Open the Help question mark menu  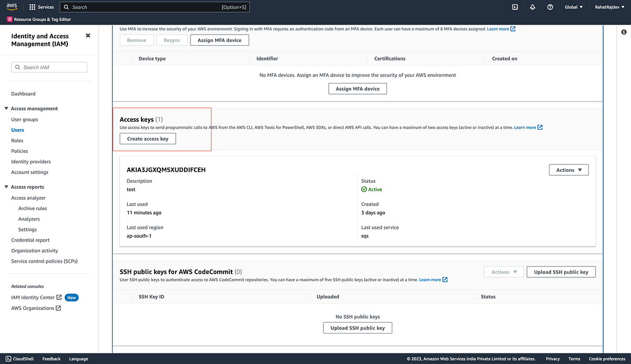[x=549, y=7]
